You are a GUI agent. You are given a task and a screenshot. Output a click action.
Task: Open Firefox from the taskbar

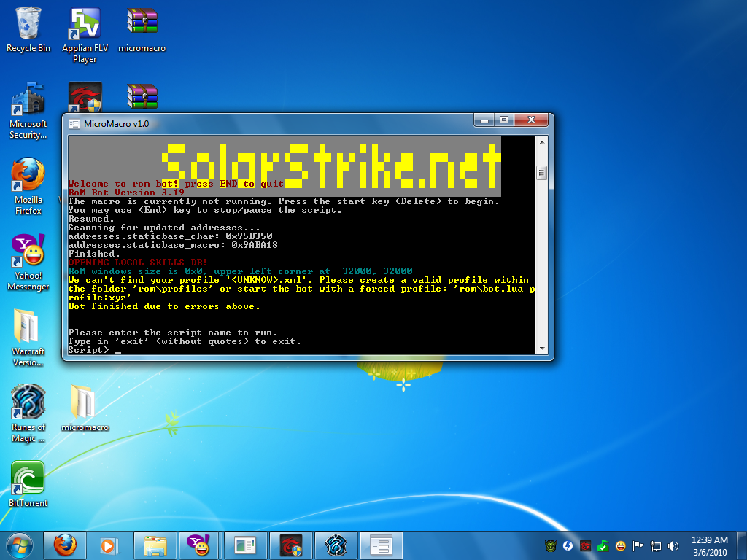click(x=65, y=545)
